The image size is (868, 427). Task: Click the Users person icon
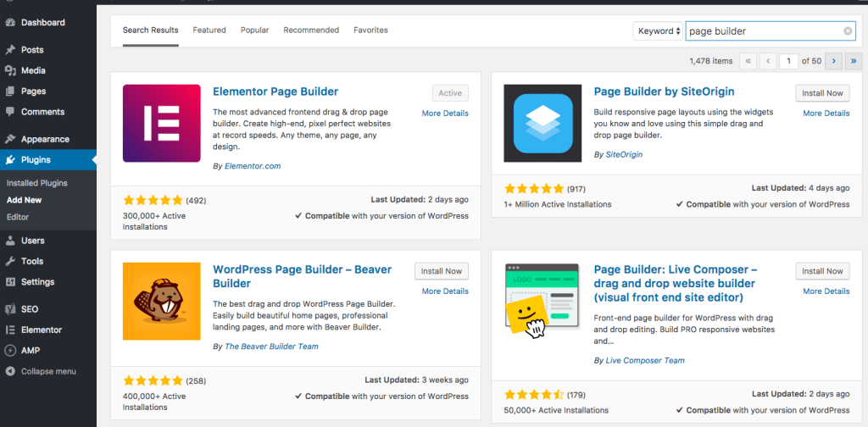tap(10, 241)
